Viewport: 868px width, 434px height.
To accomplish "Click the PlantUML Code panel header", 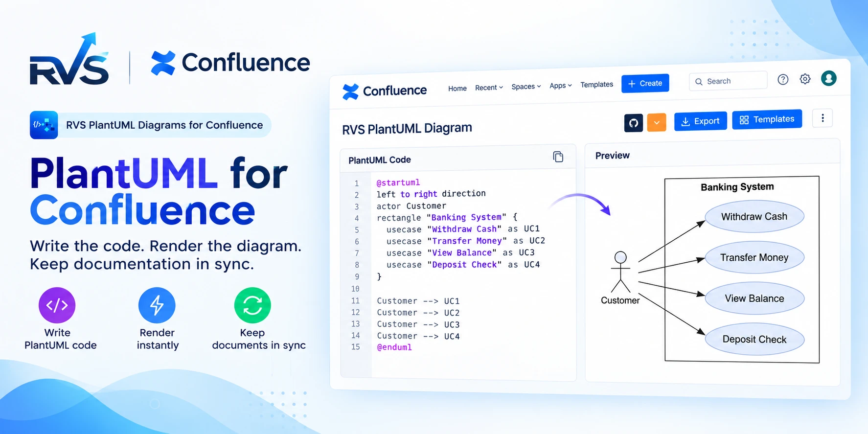I will click(458, 159).
